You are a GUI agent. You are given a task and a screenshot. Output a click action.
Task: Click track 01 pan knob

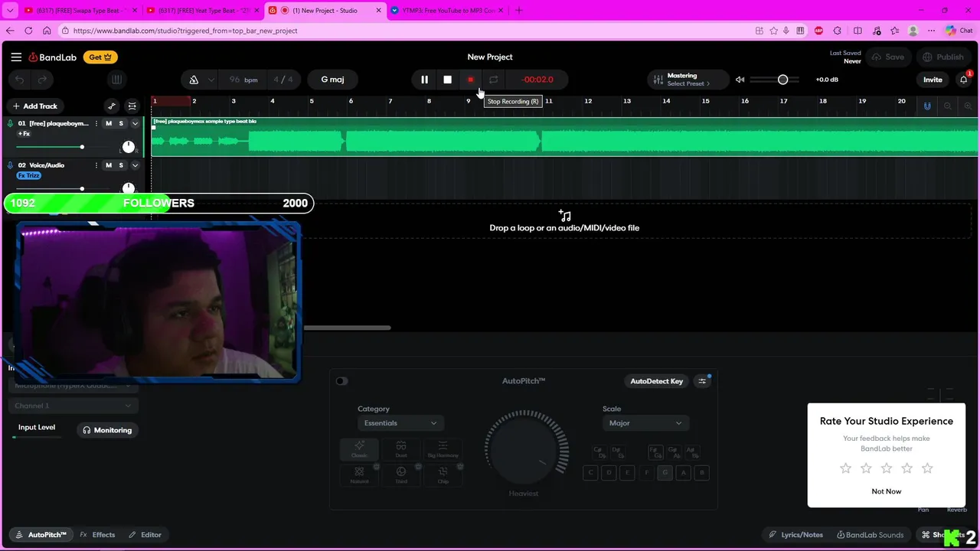click(x=129, y=146)
